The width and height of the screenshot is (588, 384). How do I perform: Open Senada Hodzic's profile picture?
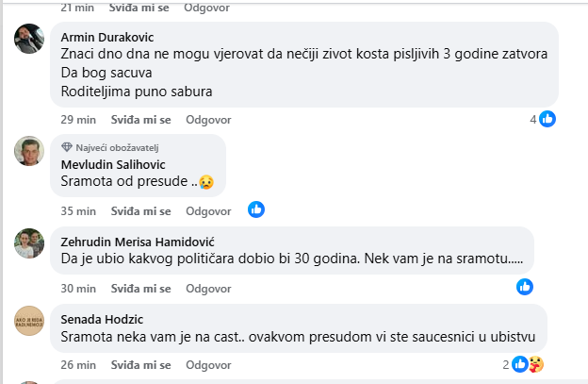click(30, 320)
